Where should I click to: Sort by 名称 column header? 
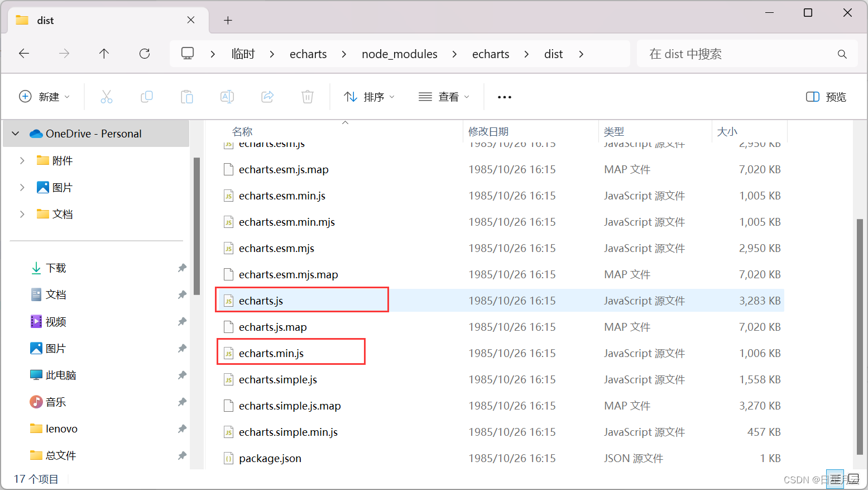coord(242,131)
